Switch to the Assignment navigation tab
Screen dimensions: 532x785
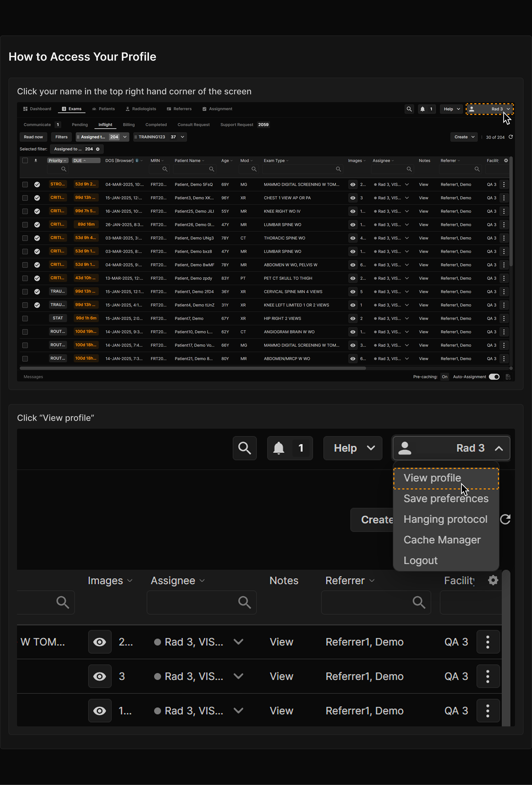tap(217, 109)
